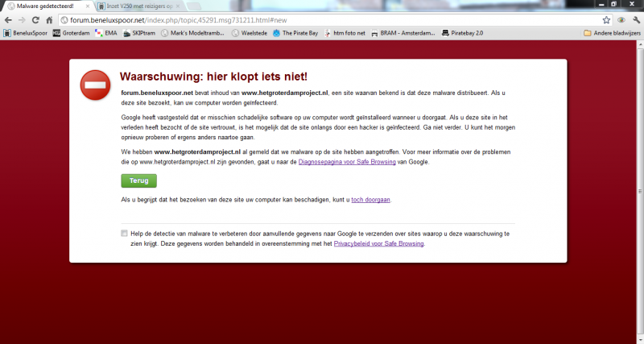Close the Malware gedetecteerd! tab
The width and height of the screenshot is (644, 344).
[x=88, y=6]
